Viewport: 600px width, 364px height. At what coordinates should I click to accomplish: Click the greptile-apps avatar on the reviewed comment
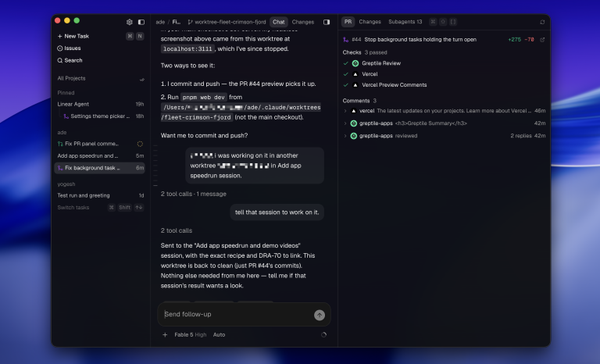pos(354,136)
